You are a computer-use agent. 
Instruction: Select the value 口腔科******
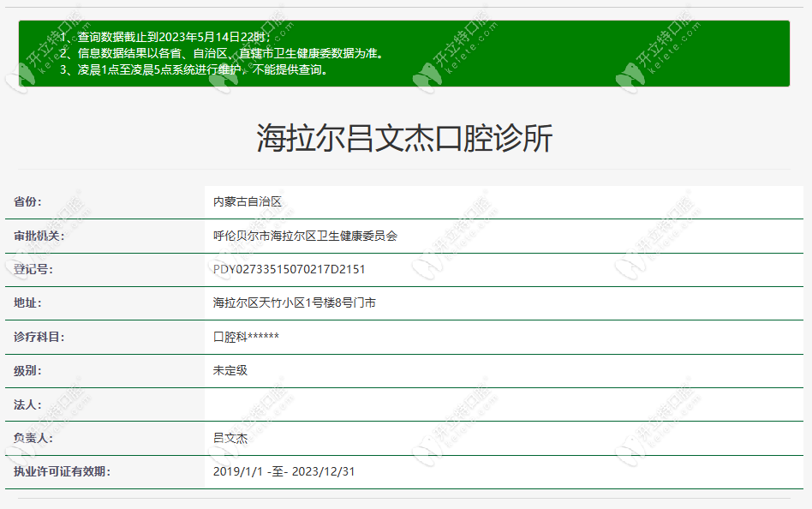[x=246, y=337]
